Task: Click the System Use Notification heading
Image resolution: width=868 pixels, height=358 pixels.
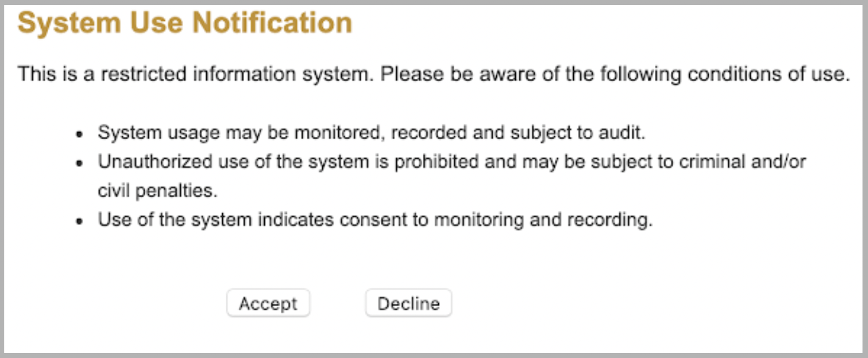Action: coord(185,23)
